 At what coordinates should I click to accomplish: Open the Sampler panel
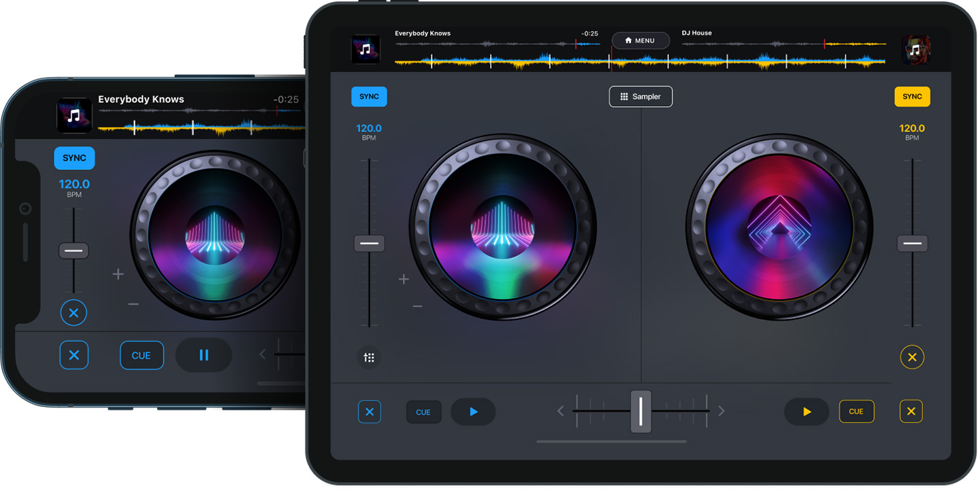pyautogui.click(x=640, y=97)
